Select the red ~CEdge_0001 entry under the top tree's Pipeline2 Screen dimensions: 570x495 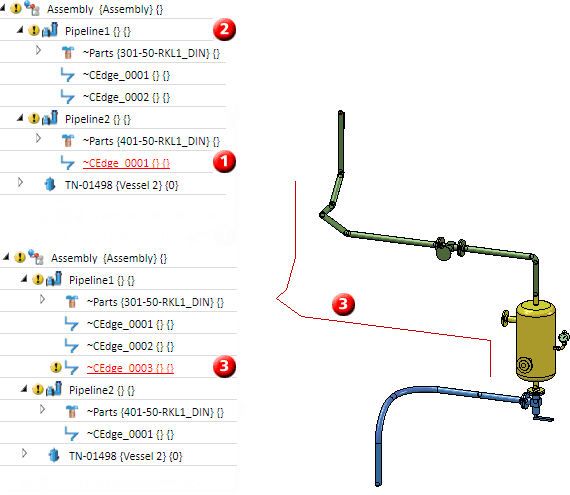(x=126, y=163)
